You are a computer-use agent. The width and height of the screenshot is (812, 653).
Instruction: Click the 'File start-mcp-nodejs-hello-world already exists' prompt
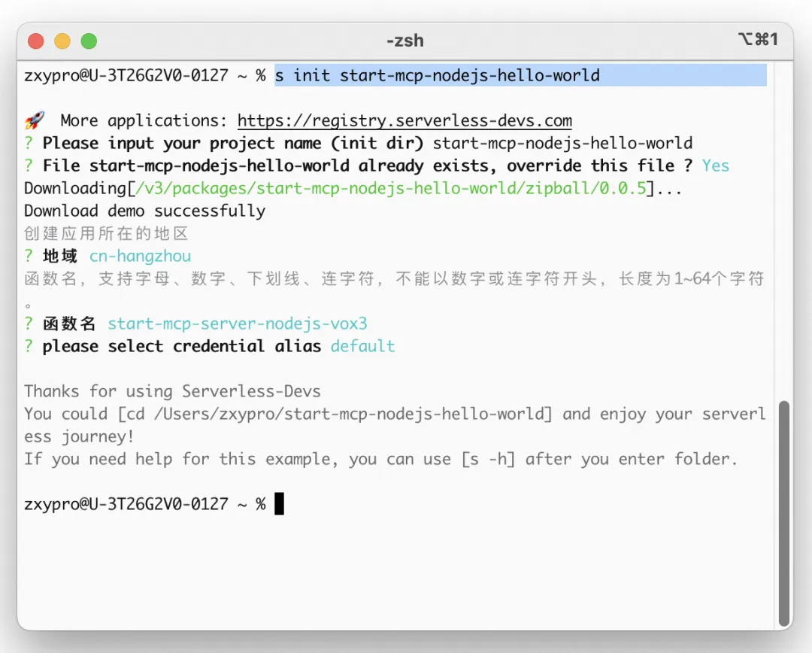click(x=368, y=166)
